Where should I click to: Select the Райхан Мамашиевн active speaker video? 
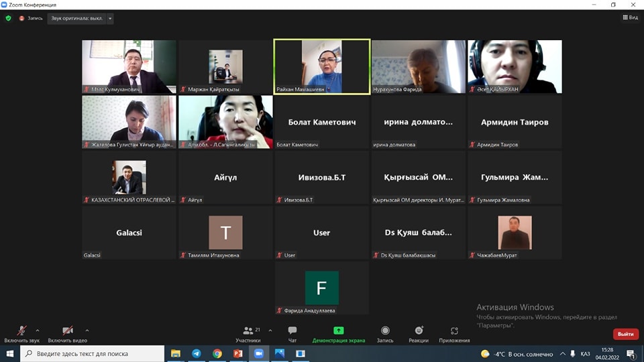322,66
